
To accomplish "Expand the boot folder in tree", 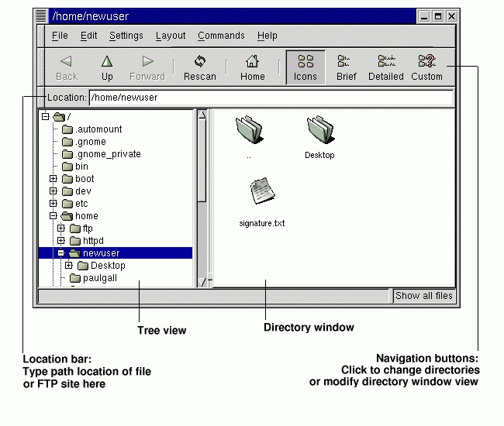I will pos(54,179).
